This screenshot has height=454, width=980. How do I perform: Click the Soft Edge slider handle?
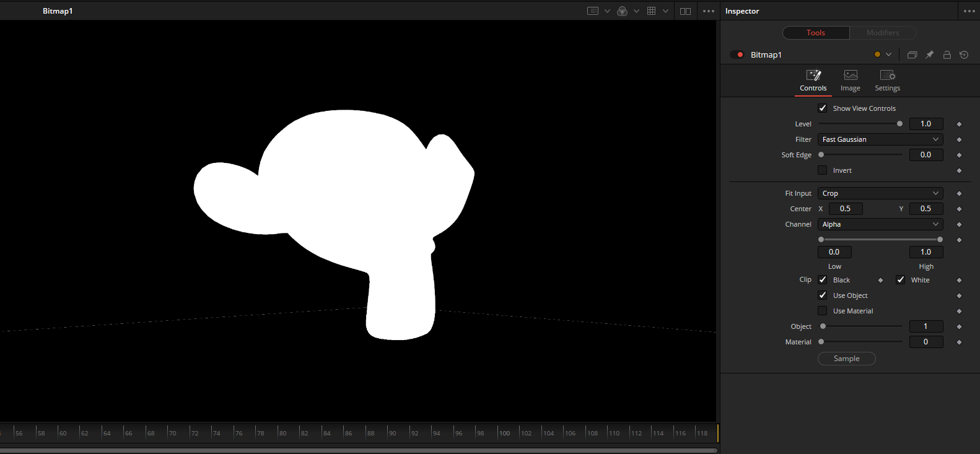821,155
